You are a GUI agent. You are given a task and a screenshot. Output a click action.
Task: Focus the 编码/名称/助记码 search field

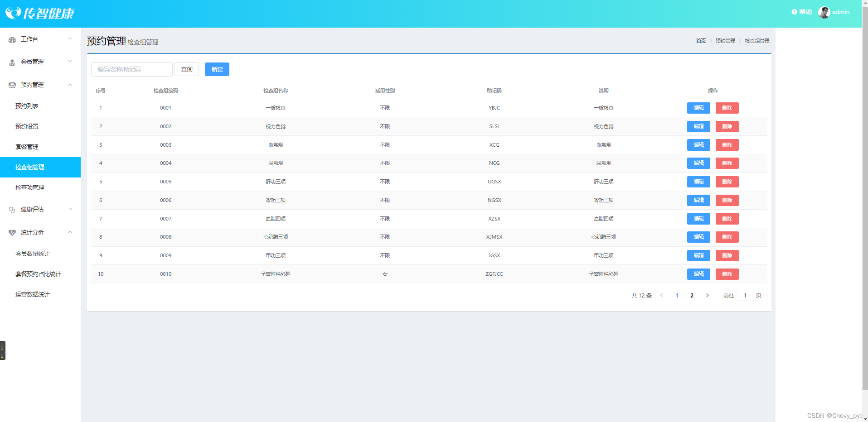pos(131,69)
